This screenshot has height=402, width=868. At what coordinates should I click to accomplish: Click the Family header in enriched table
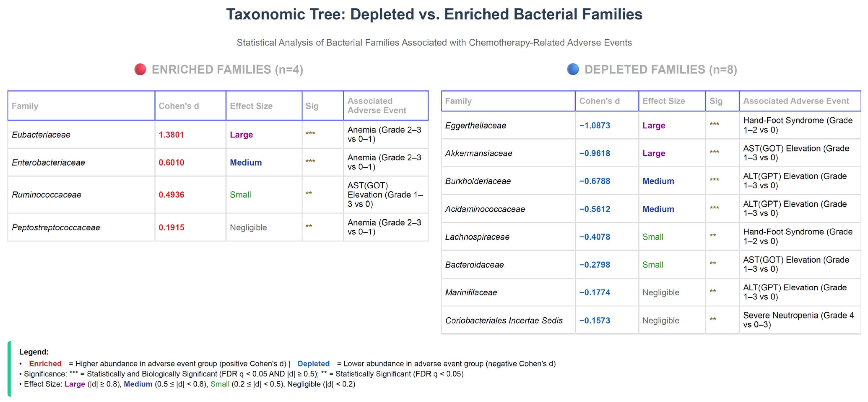click(x=25, y=106)
